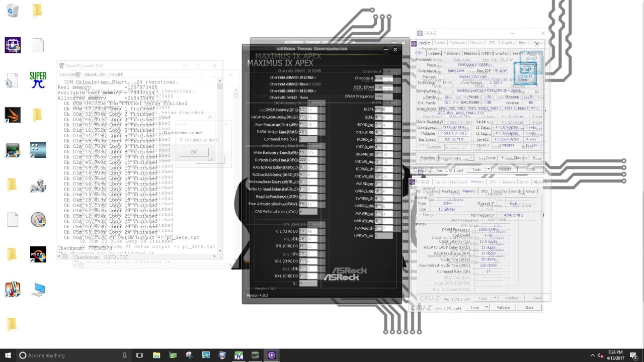Screen dimensions: 644x362
Task: Open the Super PI desktop shortcut
Action: [x=38, y=80]
